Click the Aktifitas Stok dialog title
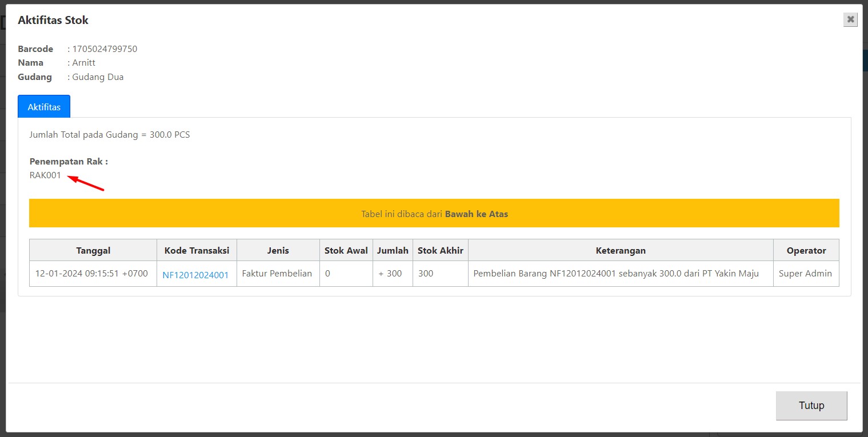Screen dimensions: 868x437 point(53,20)
